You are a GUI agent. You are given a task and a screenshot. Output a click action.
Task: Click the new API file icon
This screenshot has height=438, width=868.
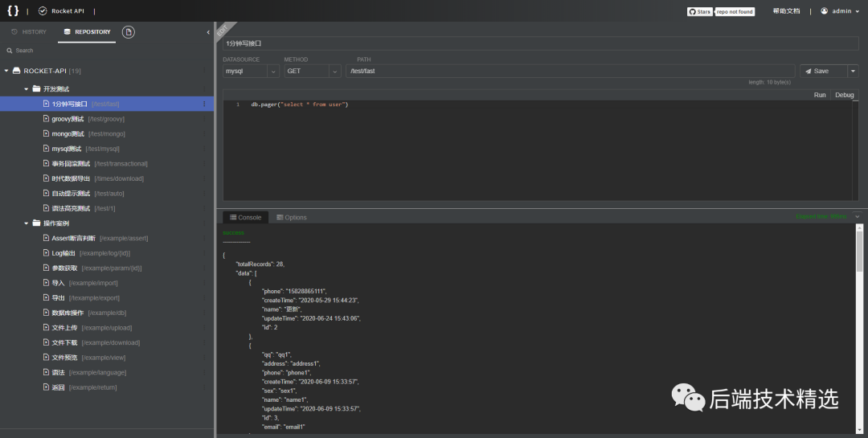coord(129,31)
